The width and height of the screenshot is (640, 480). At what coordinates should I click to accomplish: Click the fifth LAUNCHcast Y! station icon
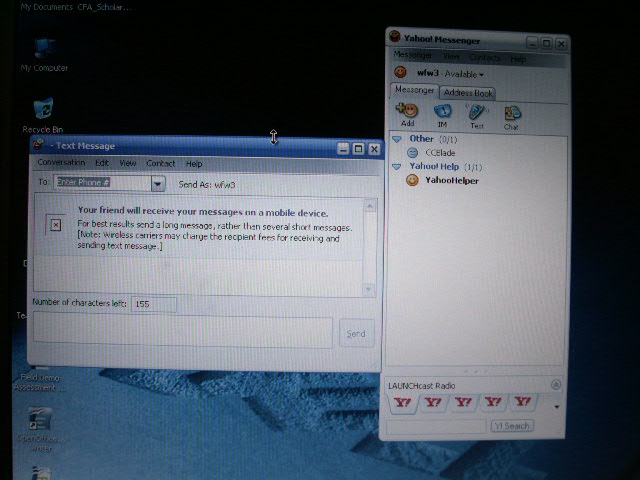[523, 401]
